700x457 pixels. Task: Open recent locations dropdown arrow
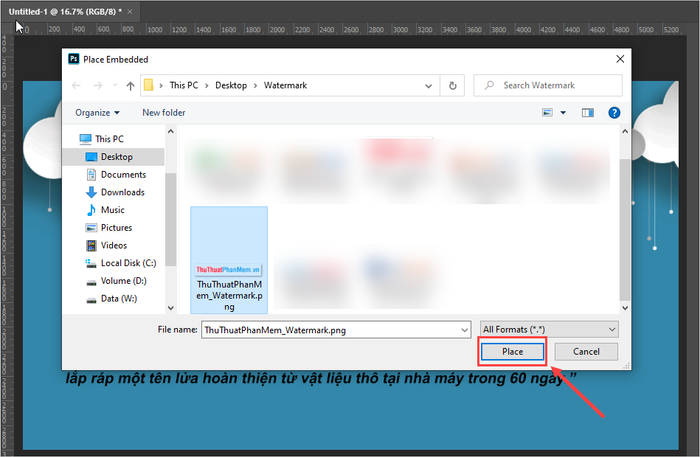click(115, 85)
